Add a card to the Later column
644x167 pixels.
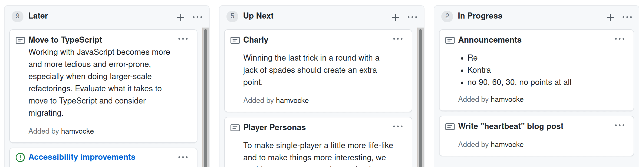(x=181, y=17)
